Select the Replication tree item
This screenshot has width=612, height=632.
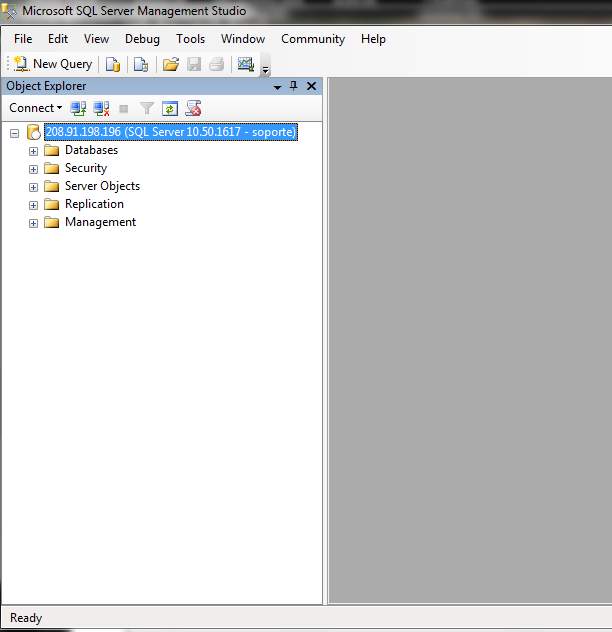point(94,204)
